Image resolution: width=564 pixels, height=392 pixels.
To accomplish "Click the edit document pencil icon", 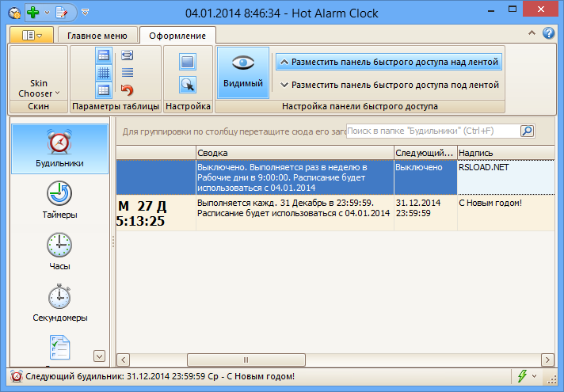I will click(62, 13).
